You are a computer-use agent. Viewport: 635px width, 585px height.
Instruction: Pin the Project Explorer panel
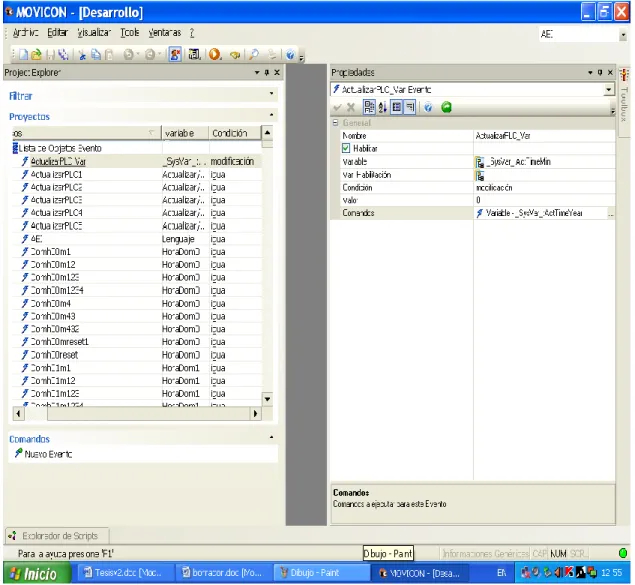tap(267, 72)
